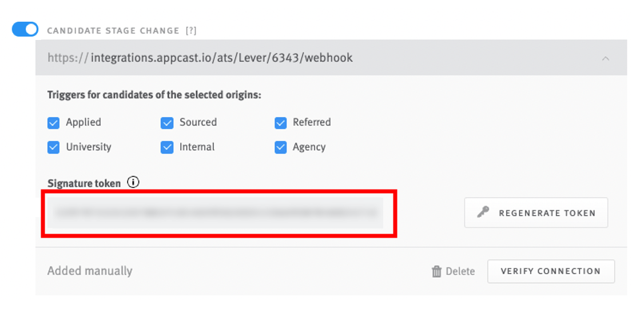
Task: Open the [?] help next to Candidate Stage Change
Action: click(191, 31)
